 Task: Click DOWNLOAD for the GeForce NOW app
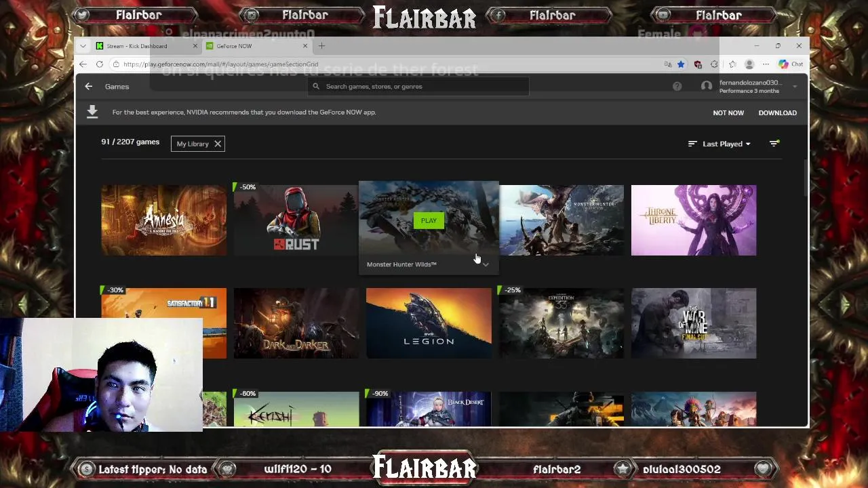point(777,113)
